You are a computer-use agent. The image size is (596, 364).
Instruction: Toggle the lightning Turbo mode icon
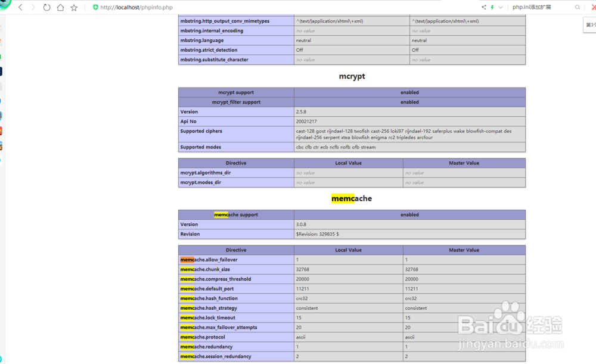click(492, 7)
